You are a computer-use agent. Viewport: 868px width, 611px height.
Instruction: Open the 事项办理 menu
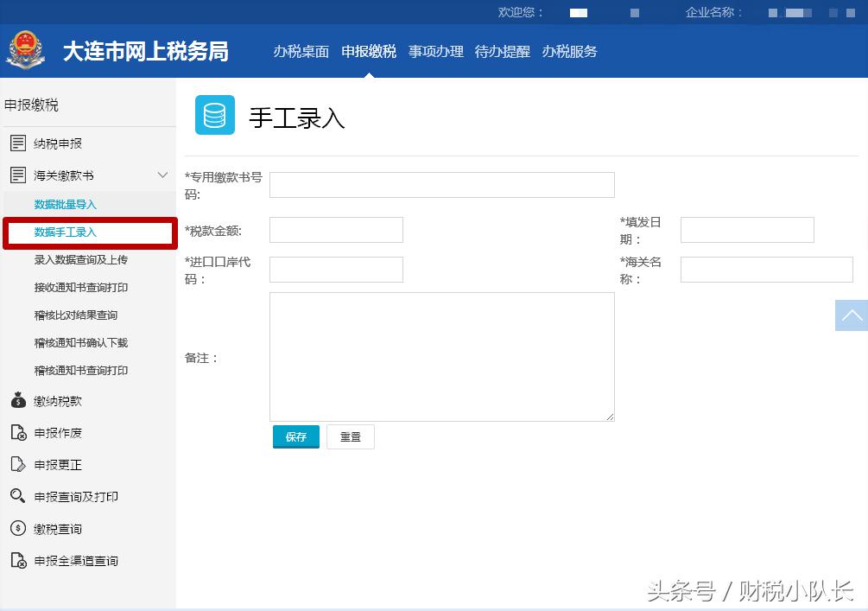point(435,52)
